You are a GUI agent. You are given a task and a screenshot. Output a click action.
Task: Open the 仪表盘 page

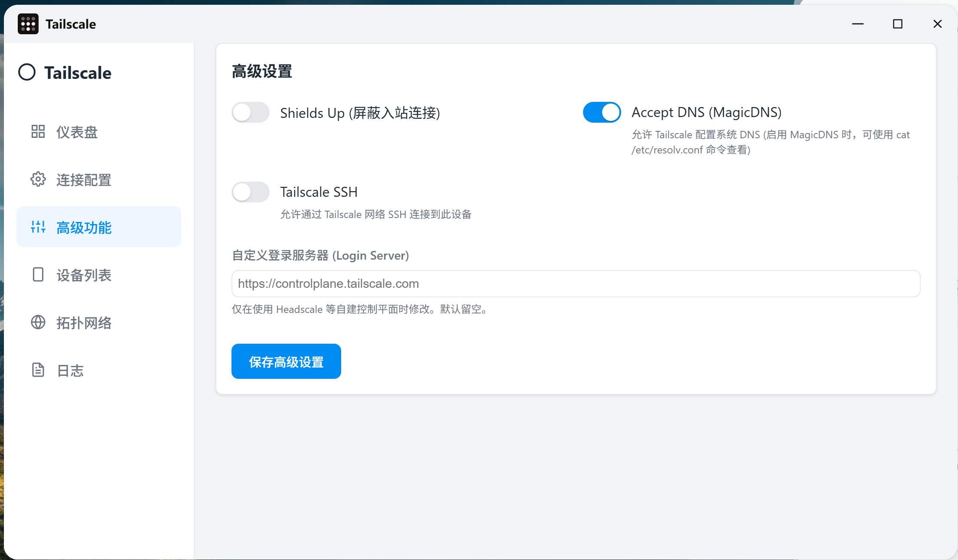click(x=77, y=132)
